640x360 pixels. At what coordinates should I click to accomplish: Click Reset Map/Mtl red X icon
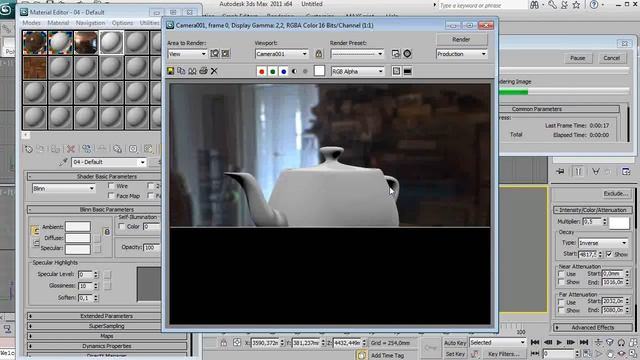71,149
